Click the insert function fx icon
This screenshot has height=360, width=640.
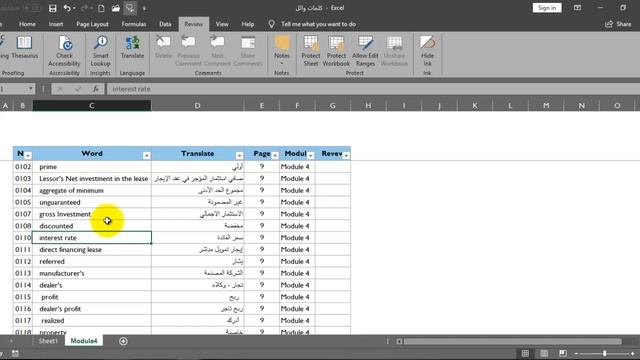(96, 89)
